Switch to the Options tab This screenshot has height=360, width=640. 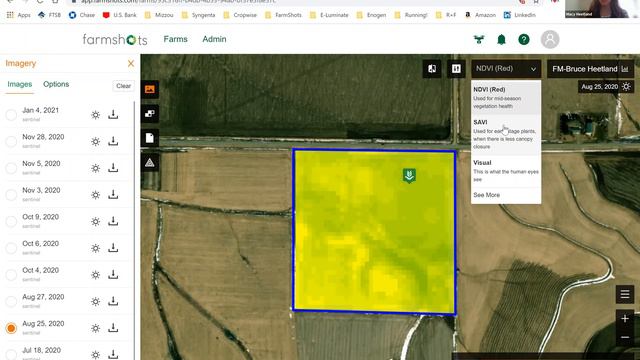point(56,84)
